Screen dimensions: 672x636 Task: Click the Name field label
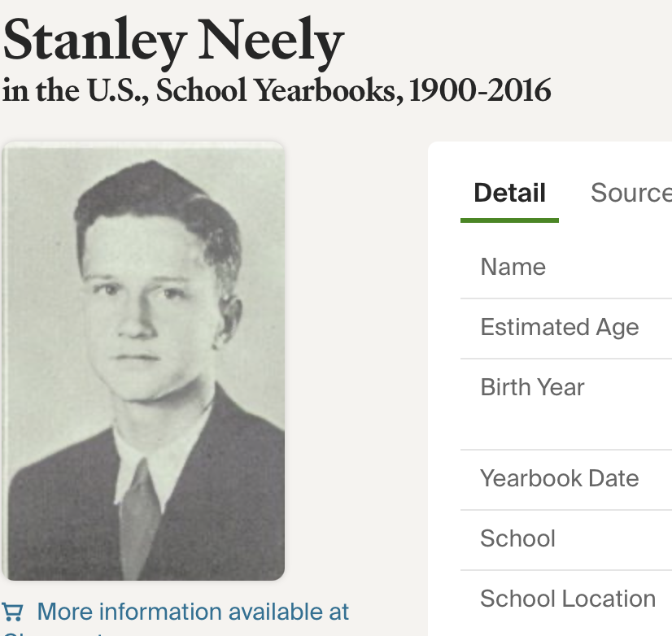coord(513,267)
